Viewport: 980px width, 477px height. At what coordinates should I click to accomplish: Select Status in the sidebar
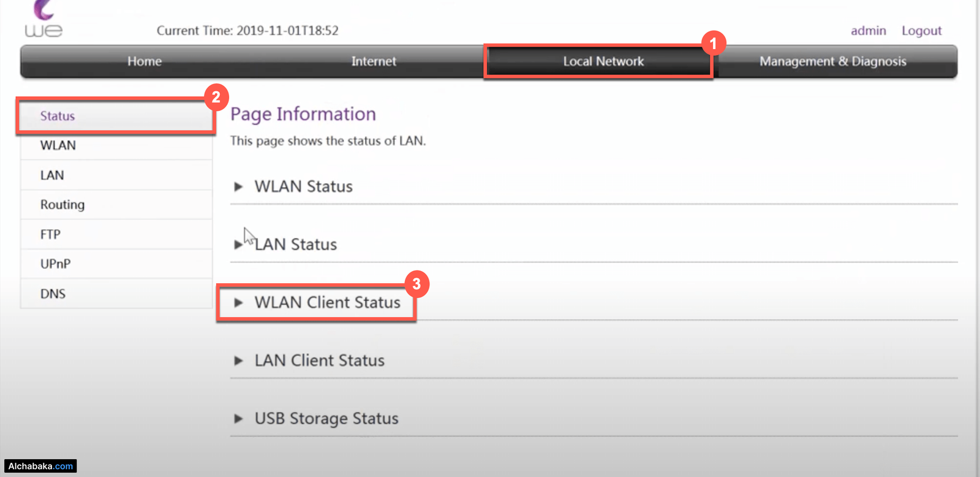[x=58, y=116]
